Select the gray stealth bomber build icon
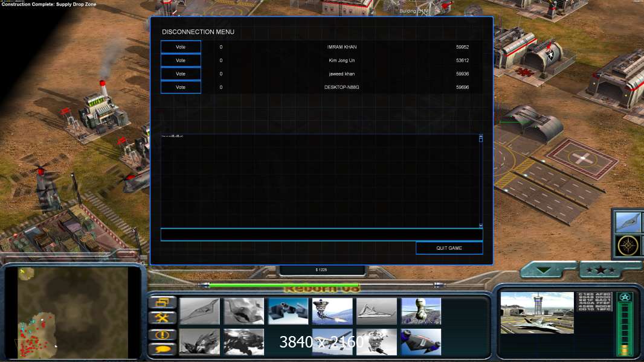This screenshot has width=644, height=362. [199, 311]
